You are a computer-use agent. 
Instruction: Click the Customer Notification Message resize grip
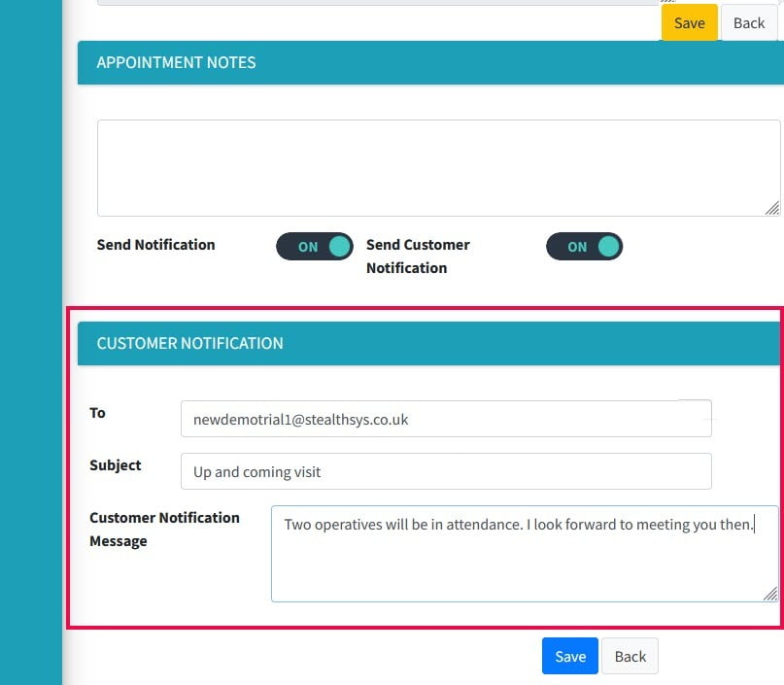click(771, 594)
